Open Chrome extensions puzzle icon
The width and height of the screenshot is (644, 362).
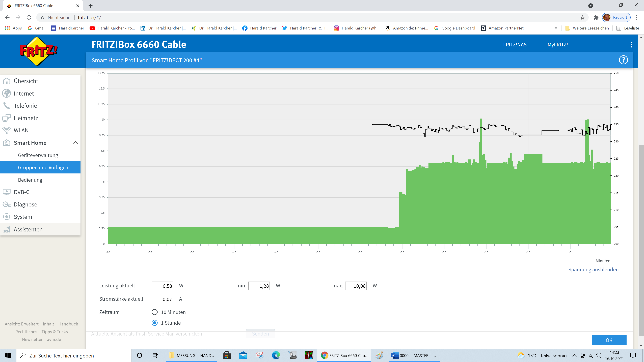pos(596,17)
